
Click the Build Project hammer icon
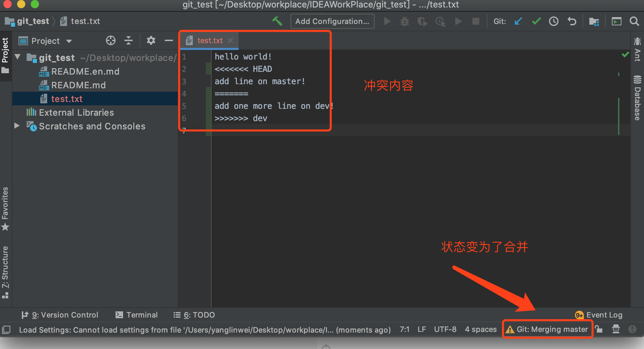pyautogui.click(x=277, y=21)
